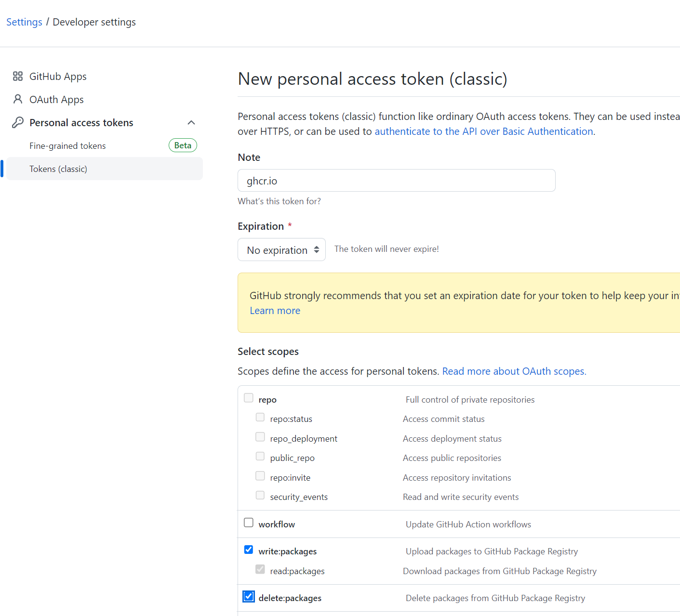Viewport: 680px width, 616px height.
Task: Open Fine-grained tokens page
Action: click(x=67, y=146)
